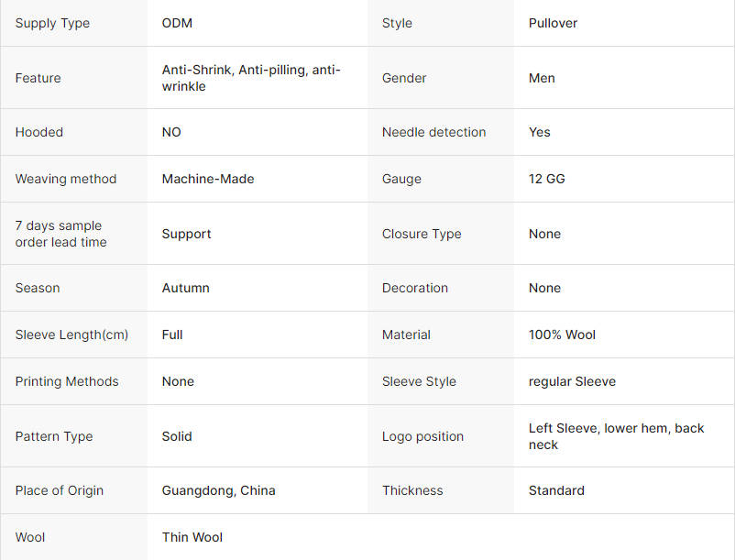Viewport: 735px width, 560px height.
Task: Select the Autumn season value
Action: coord(186,288)
